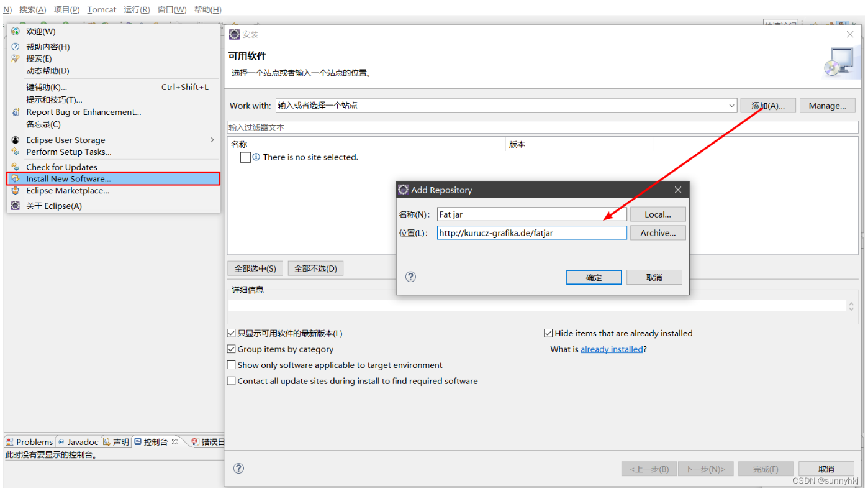
Task: Open the Tomcat menu
Action: pos(102,9)
